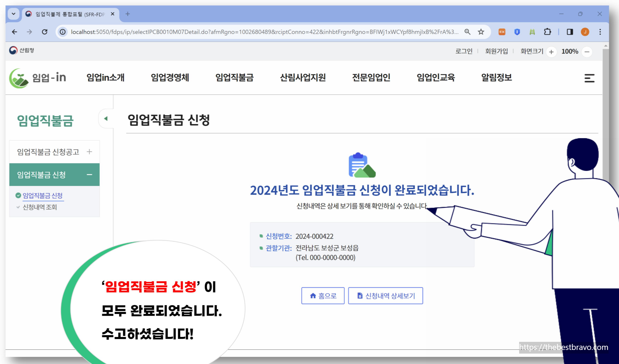Open the browser extensions puzzle icon
This screenshot has height=364, width=619.
(547, 32)
